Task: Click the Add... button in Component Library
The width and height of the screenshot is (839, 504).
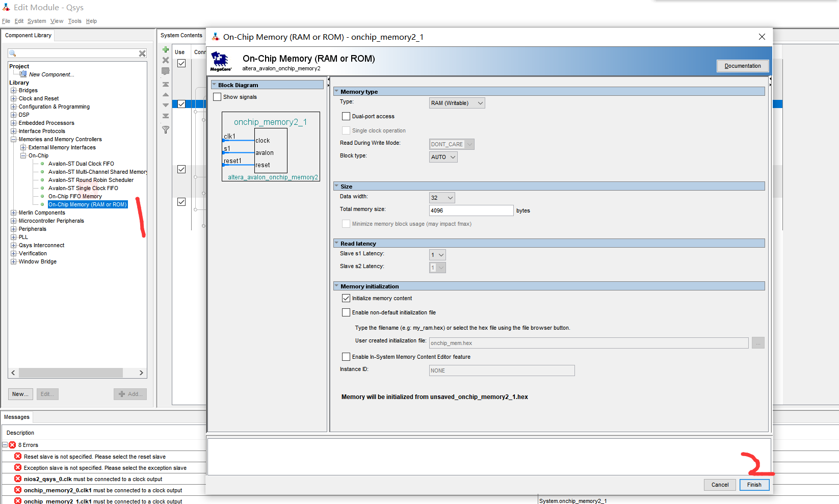Action: tap(130, 394)
